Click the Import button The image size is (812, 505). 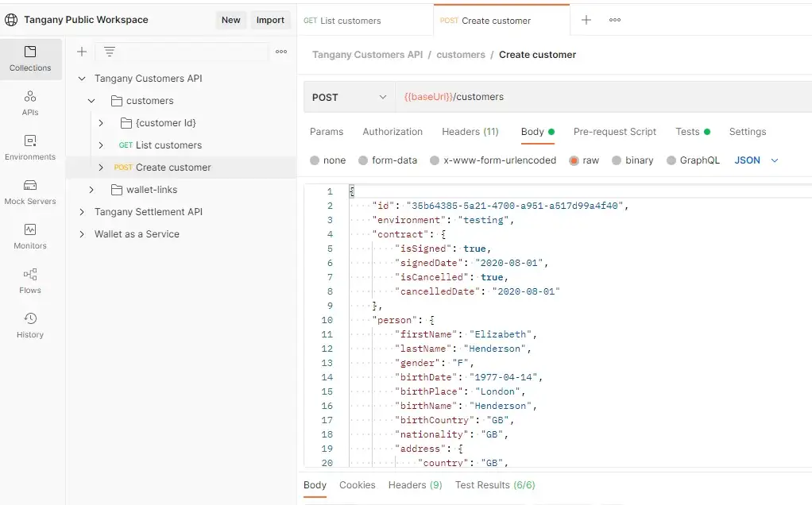point(270,20)
